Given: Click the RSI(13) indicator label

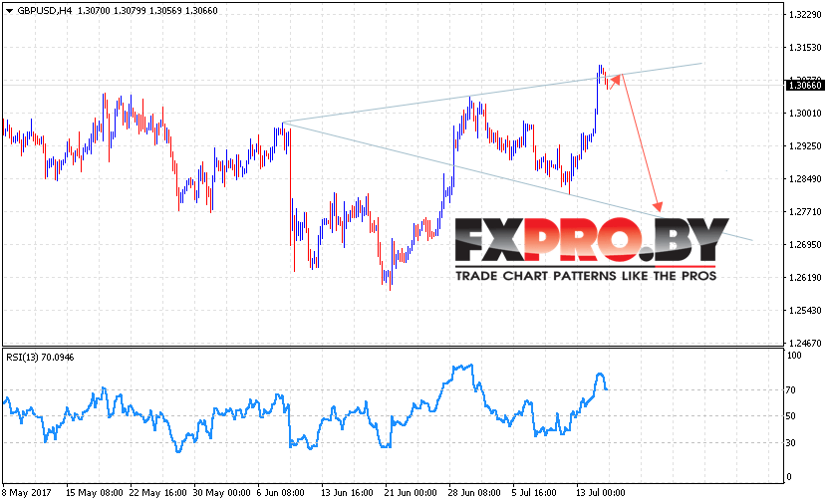Looking at the screenshot, I should tap(40, 358).
